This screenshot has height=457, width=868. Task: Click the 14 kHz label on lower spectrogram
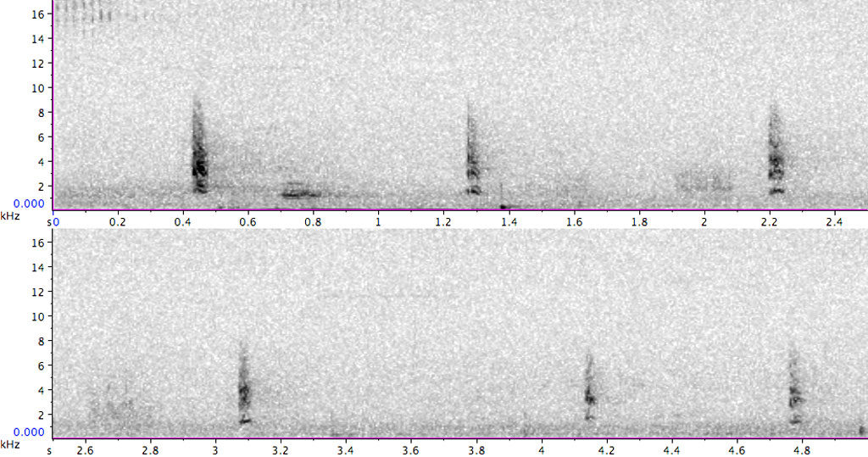coord(38,267)
